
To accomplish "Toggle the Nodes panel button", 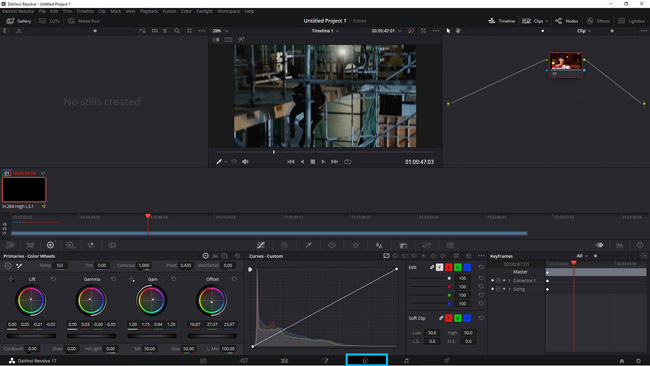I will click(567, 21).
